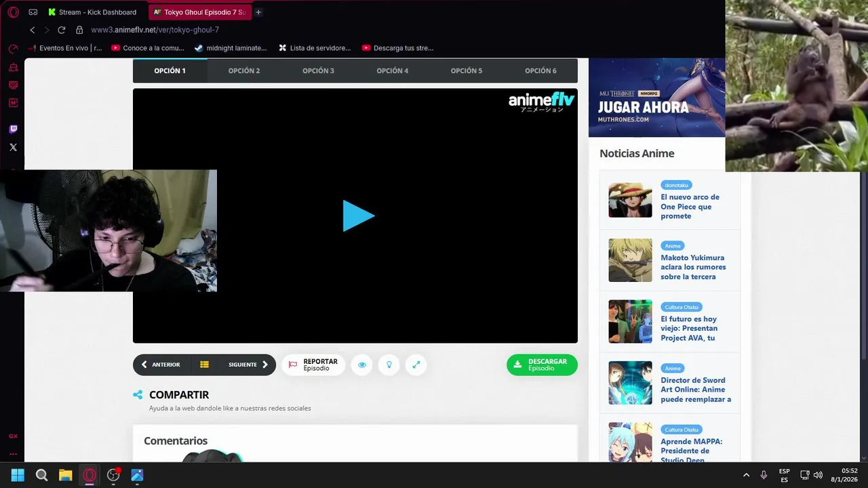The height and width of the screenshot is (488, 868).
Task: Expand the player with arrows icon
Action: pyautogui.click(x=416, y=365)
